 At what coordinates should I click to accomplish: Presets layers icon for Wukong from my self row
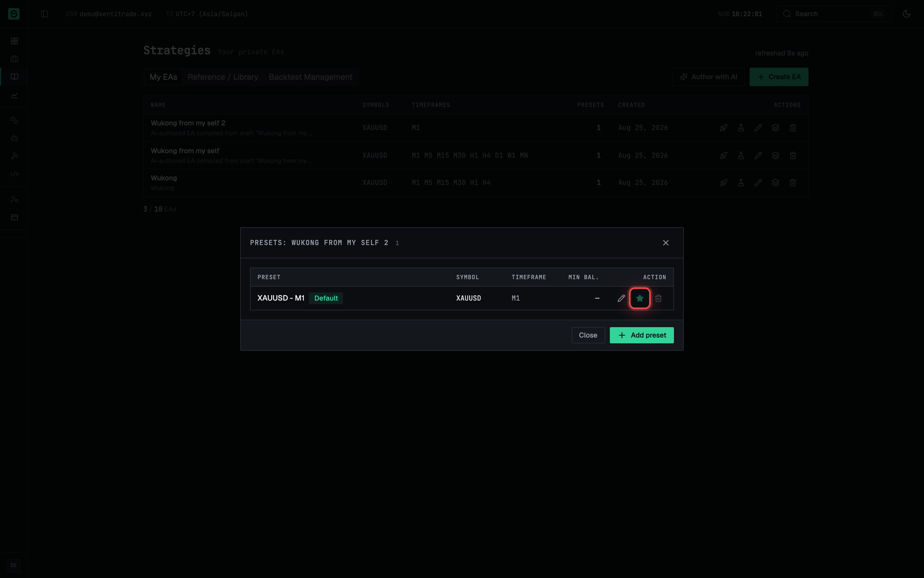[776, 155]
